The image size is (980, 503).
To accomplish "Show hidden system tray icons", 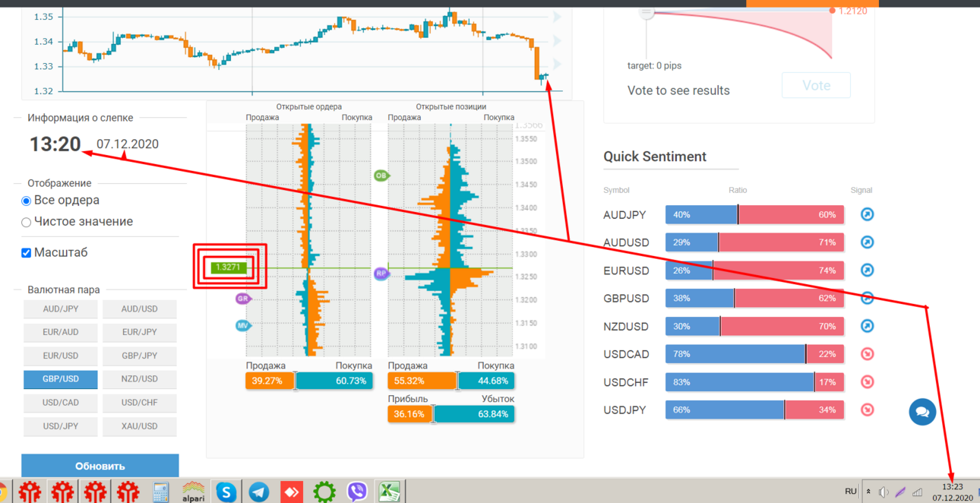I will (868, 492).
